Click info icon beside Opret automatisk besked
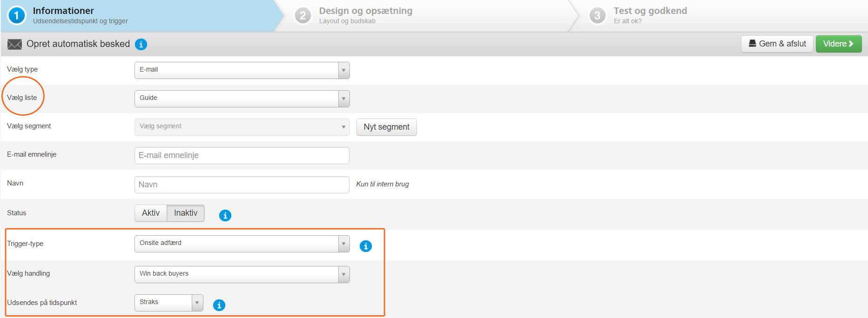Viewport: 868px width, 318px height. [x=141, y=44]
